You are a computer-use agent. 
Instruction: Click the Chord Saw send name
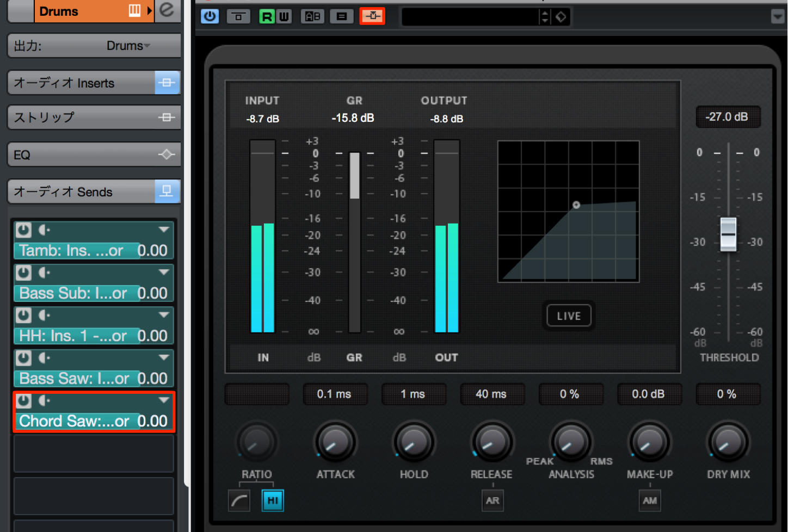click(x=74, y=421)
